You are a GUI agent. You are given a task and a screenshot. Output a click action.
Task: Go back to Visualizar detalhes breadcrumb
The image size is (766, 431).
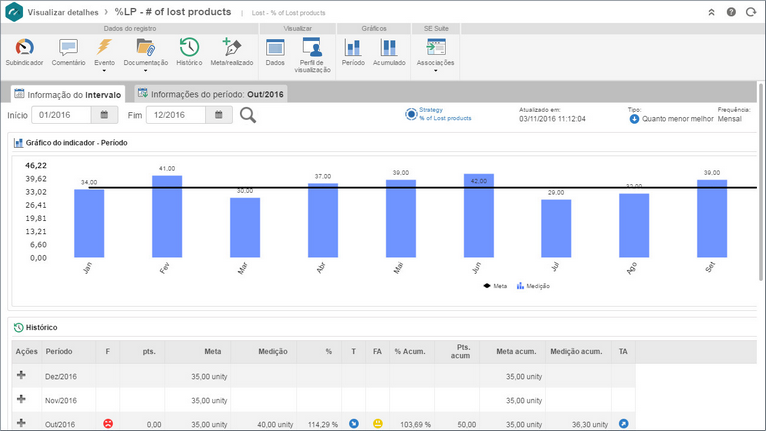[63, 12]
